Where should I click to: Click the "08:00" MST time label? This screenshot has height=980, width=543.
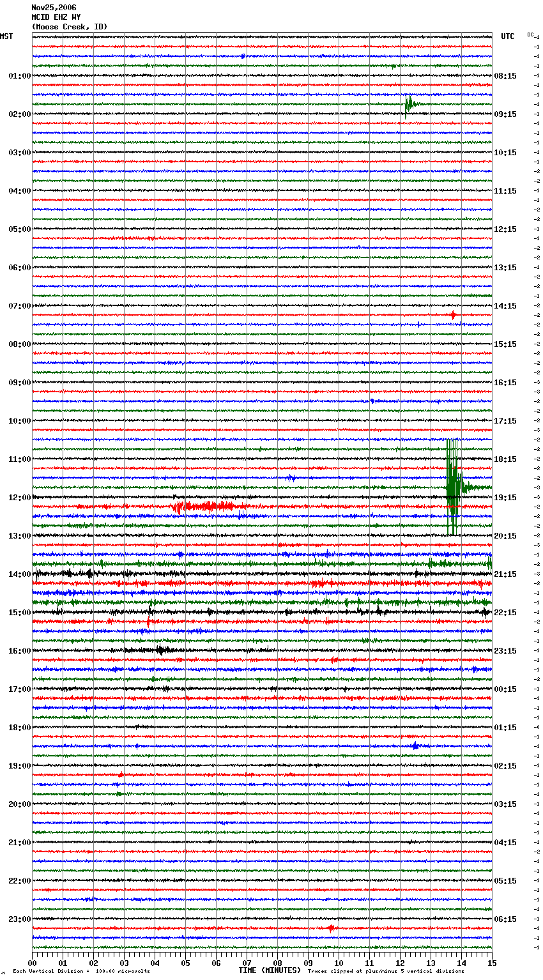19,344
